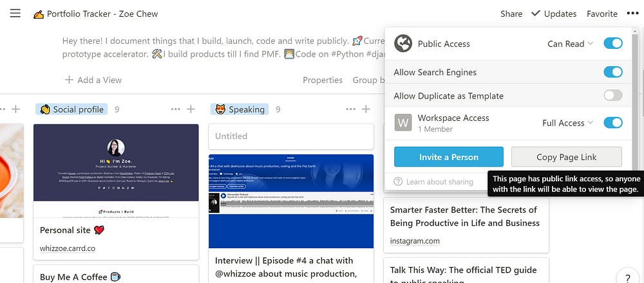Click the Personal site card title
The height and width of the screenshot is (283, 644).
72,230
